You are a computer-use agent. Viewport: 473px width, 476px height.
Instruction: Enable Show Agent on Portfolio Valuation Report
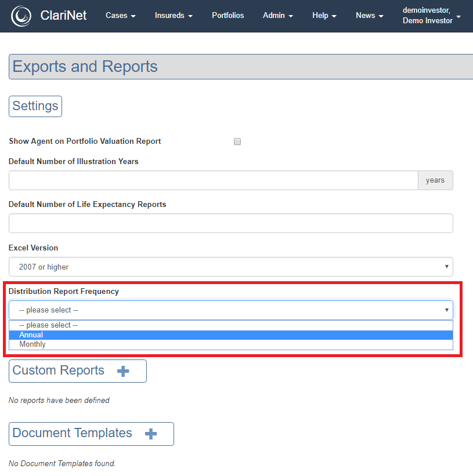point(237,141)
